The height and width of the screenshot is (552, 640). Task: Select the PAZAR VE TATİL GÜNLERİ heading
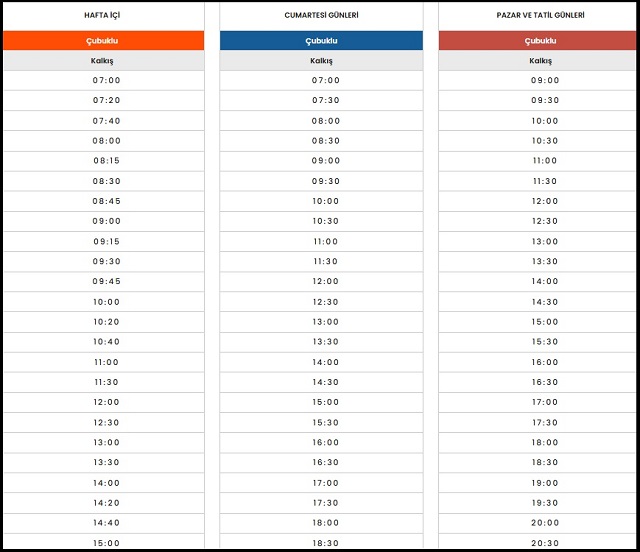point(541,16)
